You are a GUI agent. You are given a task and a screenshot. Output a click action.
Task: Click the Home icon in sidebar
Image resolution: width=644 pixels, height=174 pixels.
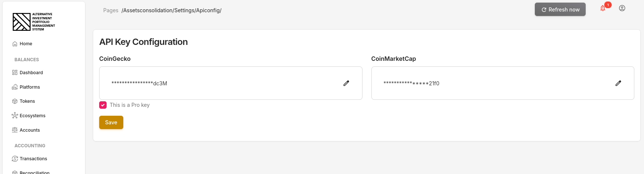pos(15,44)
